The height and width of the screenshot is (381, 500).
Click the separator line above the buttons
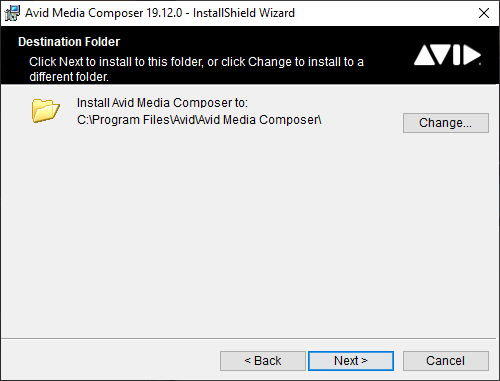[x=250, y=339]
